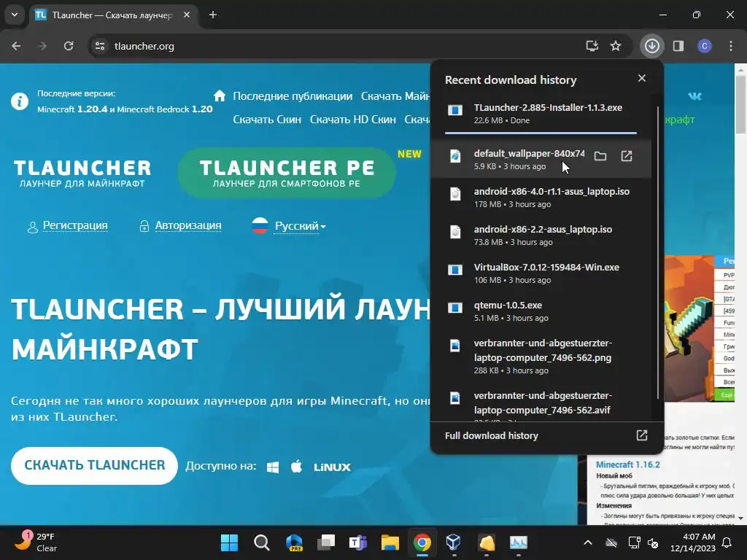The height and width of the screenshot is (560, 747).
Task: Open notifications bell in taskbar
Action: point(727,542)
